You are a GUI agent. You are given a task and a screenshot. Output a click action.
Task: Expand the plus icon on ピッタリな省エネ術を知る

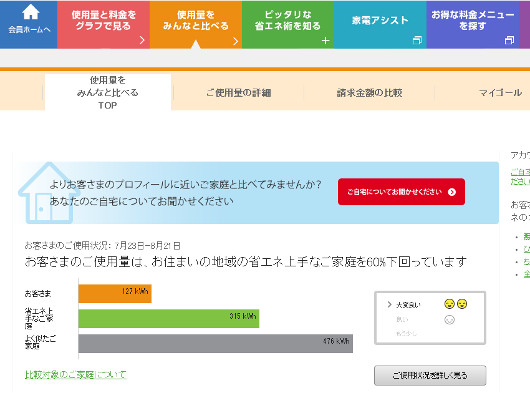point(326,41)
